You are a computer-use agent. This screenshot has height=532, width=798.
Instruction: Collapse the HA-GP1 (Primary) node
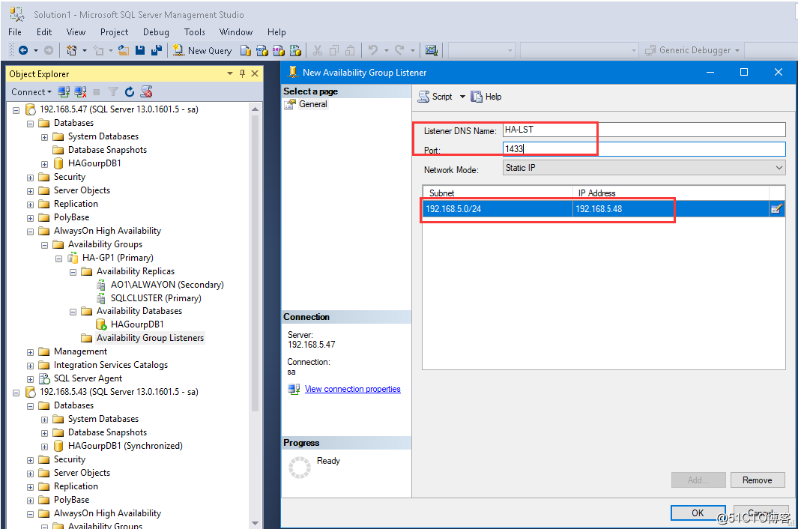(59, 259)
